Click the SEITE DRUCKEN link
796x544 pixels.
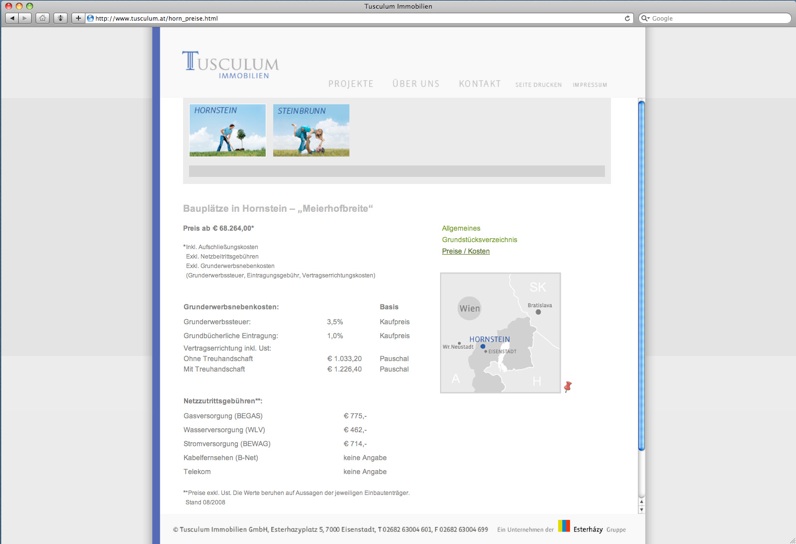click(x=538, y=85)
